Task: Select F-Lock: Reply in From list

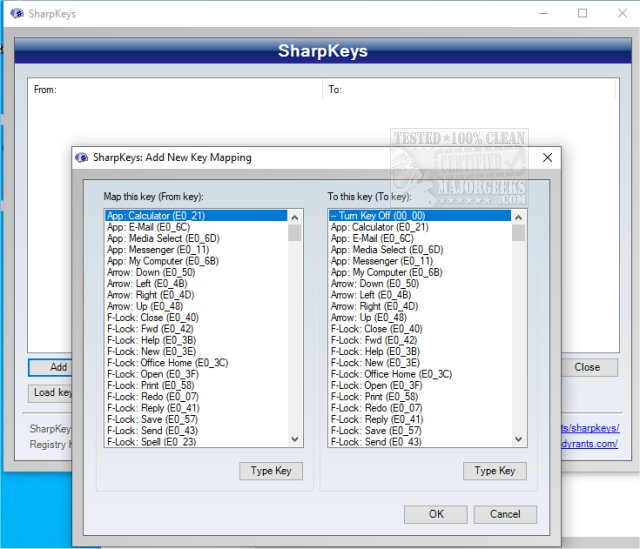Action: (x=196, y=408)
